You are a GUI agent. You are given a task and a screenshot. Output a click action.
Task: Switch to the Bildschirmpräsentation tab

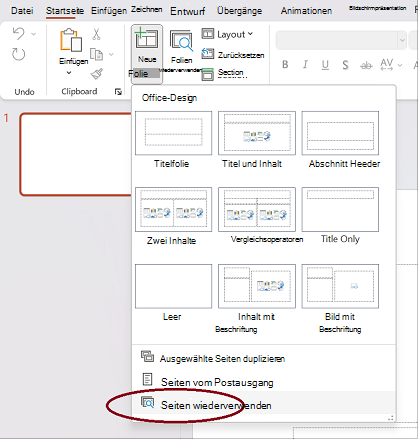tap(377, 8)
